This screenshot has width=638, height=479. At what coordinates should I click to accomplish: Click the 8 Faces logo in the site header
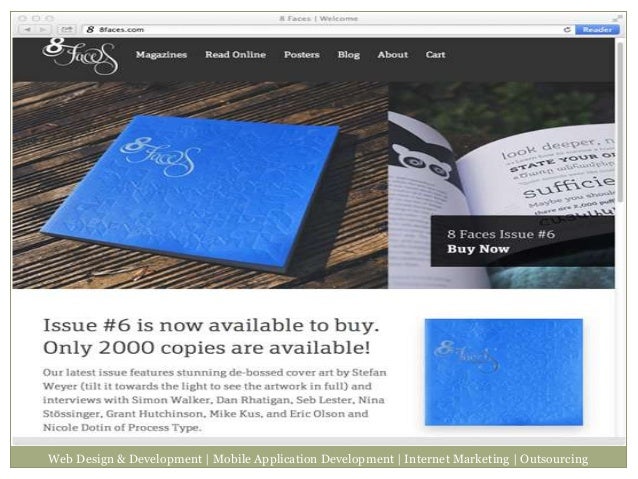(x=80, y=56)
